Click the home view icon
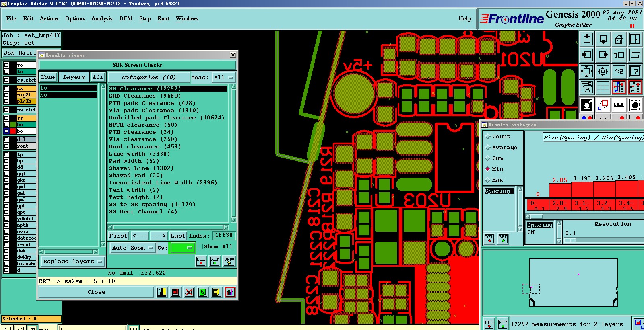 coord(619,39)
